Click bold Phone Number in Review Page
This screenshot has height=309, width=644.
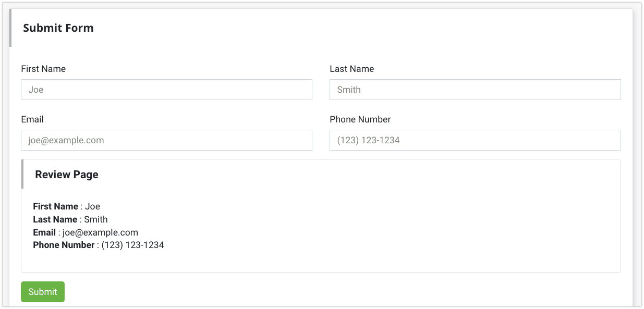(x=64, y=245)
